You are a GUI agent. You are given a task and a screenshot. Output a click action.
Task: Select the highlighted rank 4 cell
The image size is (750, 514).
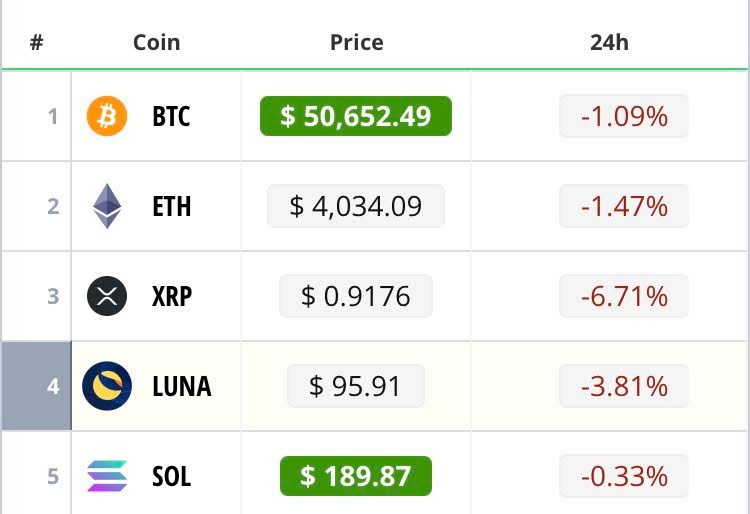(37, 386)
